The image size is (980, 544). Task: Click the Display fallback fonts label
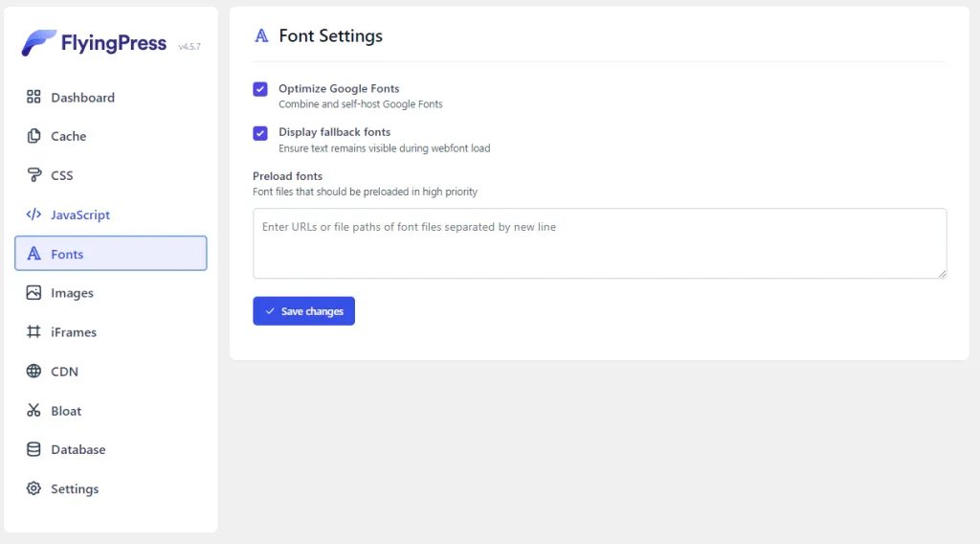pos(334,132)
